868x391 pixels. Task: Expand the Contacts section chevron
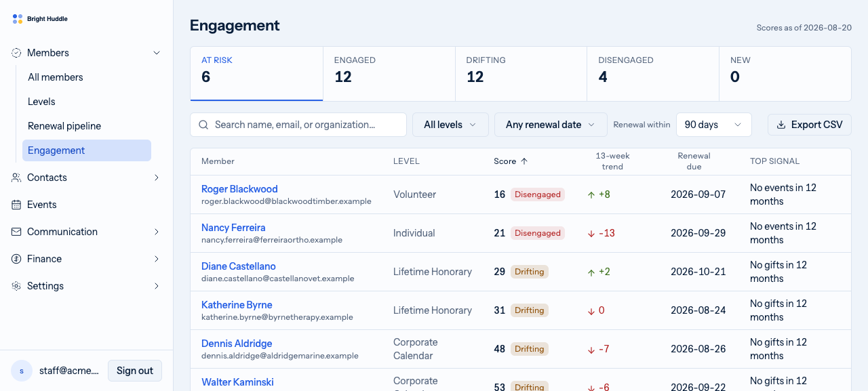pos(157,178)
